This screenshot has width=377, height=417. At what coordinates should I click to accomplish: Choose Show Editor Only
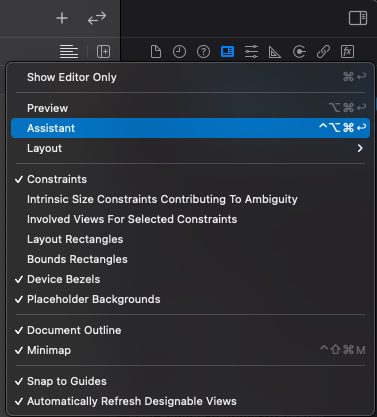coord(190,77)
